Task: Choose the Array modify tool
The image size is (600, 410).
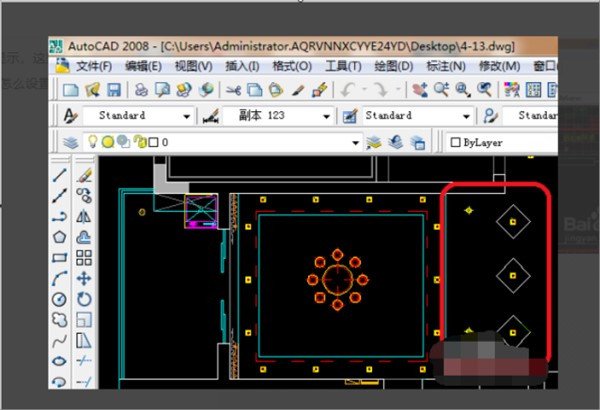Action: (84, 258)
